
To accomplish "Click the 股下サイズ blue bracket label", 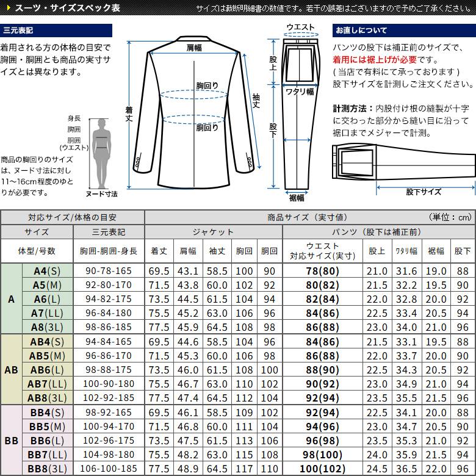I will (x=423, y=192).
